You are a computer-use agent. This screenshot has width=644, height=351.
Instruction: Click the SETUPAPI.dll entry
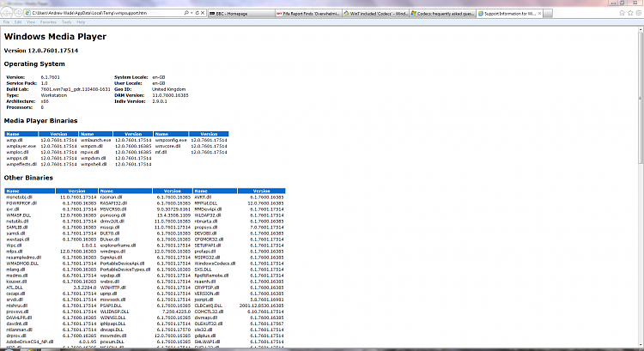coord(208,245)
